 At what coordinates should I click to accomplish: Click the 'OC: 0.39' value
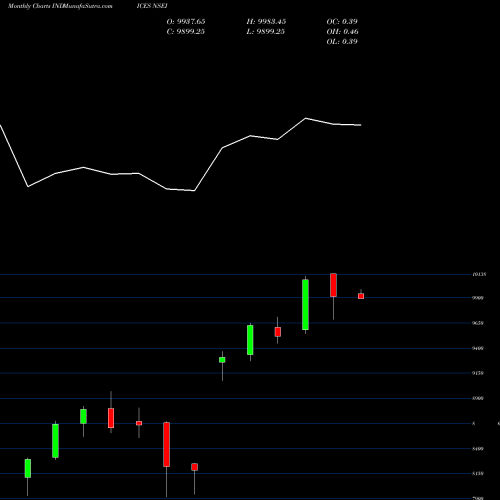[342, 21]
